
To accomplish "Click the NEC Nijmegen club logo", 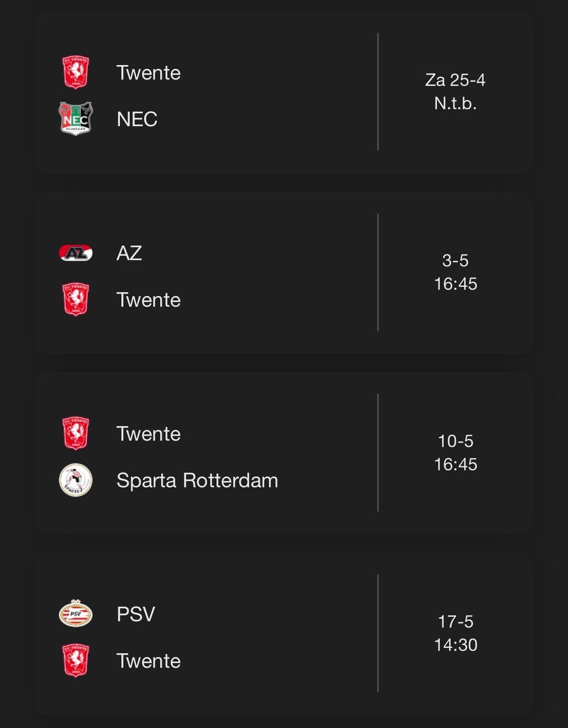I will [76, 119].
